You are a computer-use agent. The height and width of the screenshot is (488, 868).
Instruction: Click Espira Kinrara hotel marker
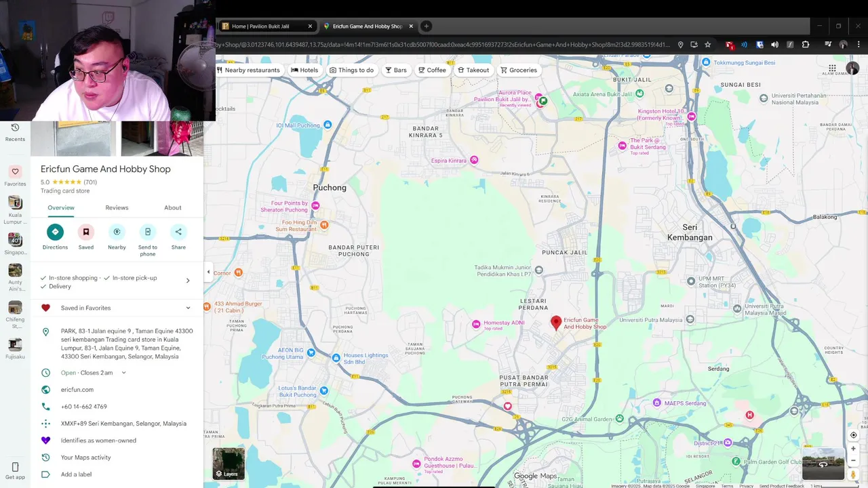tap(474, 160)
